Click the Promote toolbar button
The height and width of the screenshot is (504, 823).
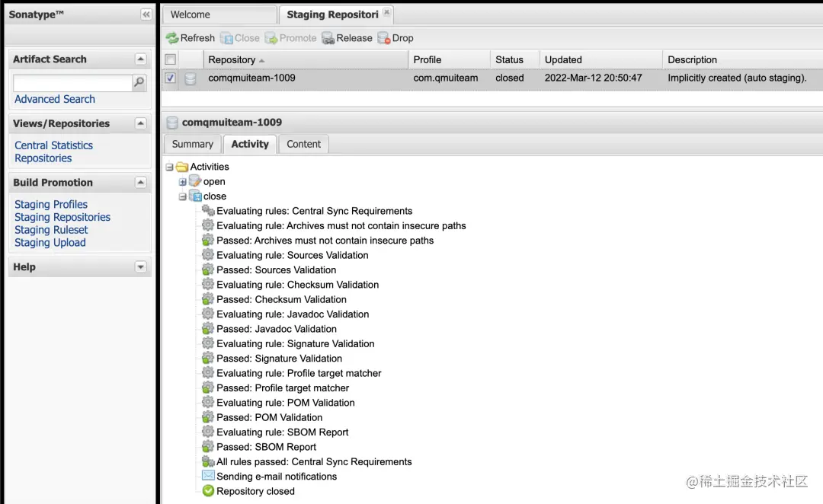290,38
